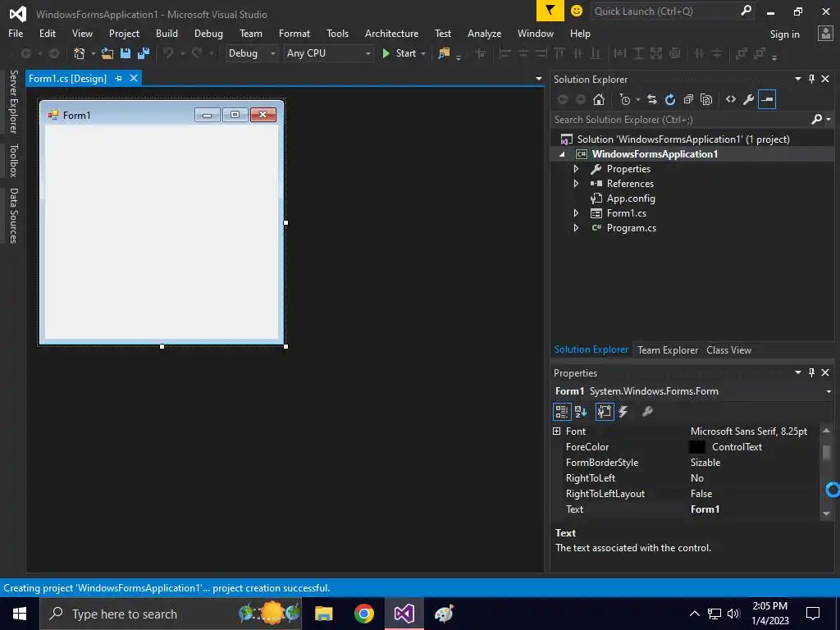
Task: Click the Refresh icon in Solution Explorer
Action: (x=669, y=99)
